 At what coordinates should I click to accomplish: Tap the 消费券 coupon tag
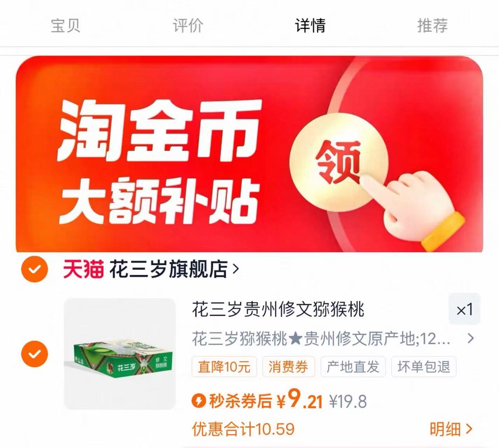pos(289,367)
